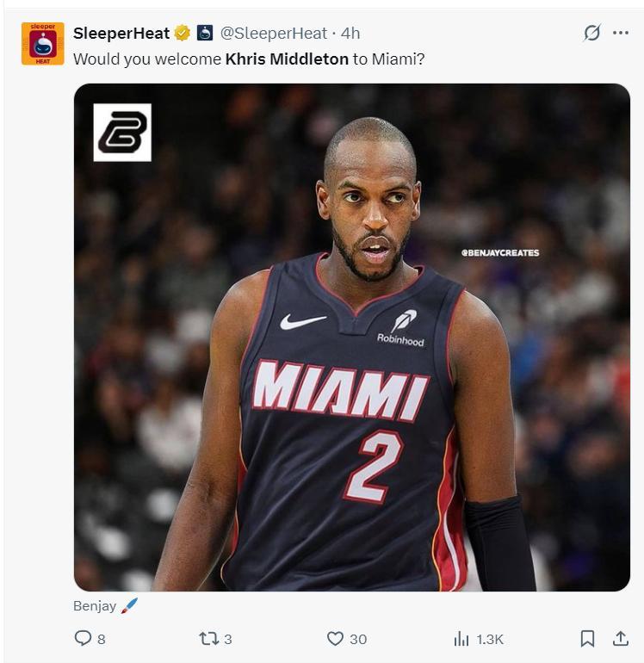Click the Grok explain icon
644x663 pixels.
coord(591,33)
